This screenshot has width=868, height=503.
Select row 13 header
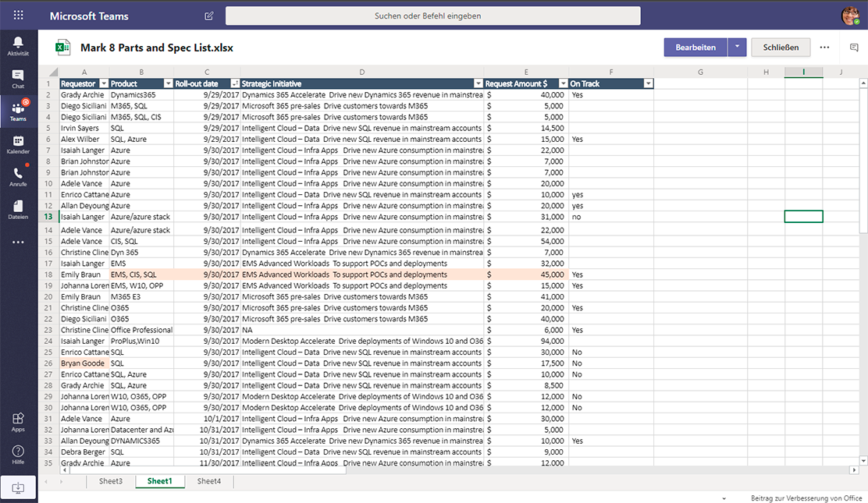coord(48,217)
